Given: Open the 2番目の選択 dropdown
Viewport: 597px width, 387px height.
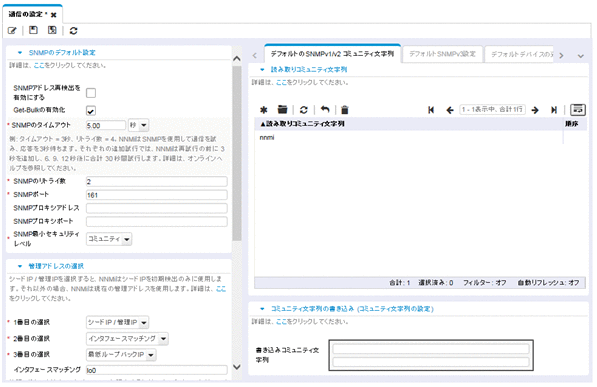Looking at the screenshot, I should coord(127,338).
